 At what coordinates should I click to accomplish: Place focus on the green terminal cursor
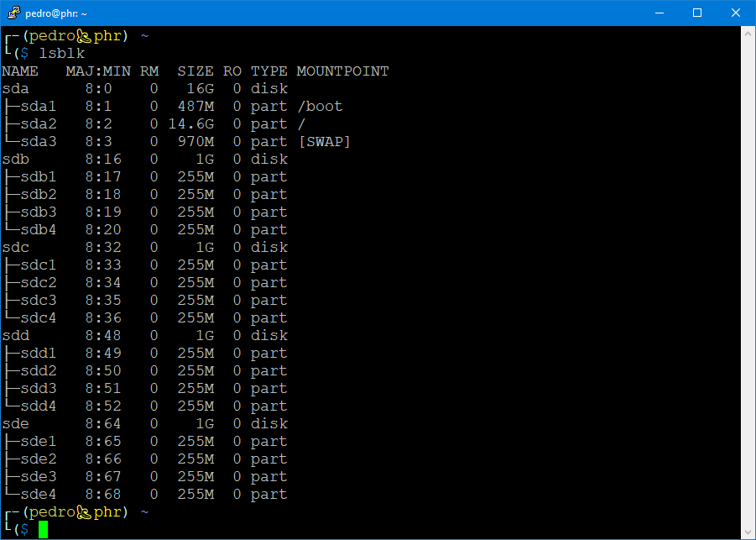(43, 529)
